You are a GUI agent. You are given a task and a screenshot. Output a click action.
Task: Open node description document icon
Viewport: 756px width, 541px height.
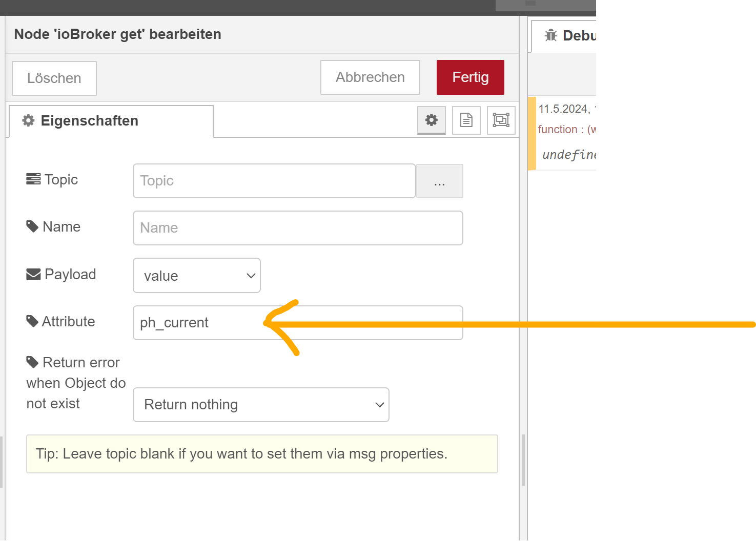pos(466,120)
